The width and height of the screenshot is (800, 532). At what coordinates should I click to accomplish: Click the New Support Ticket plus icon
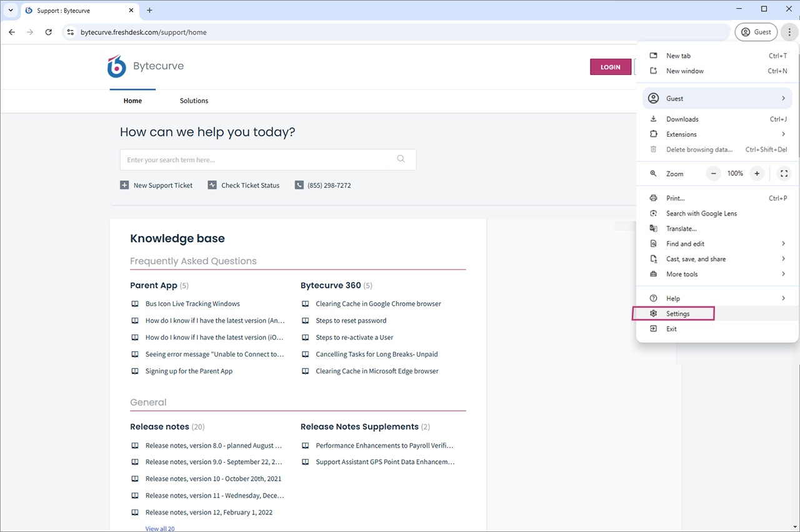point(124,185)
